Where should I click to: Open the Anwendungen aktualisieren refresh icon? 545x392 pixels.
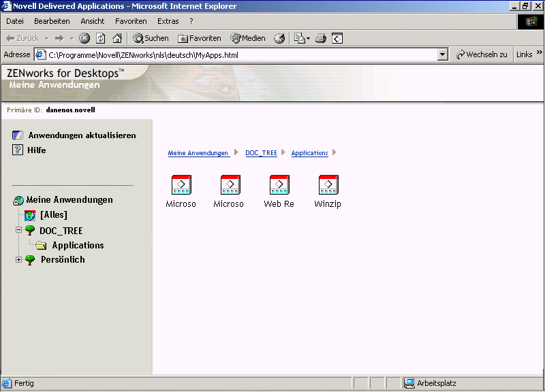(16, 135)
